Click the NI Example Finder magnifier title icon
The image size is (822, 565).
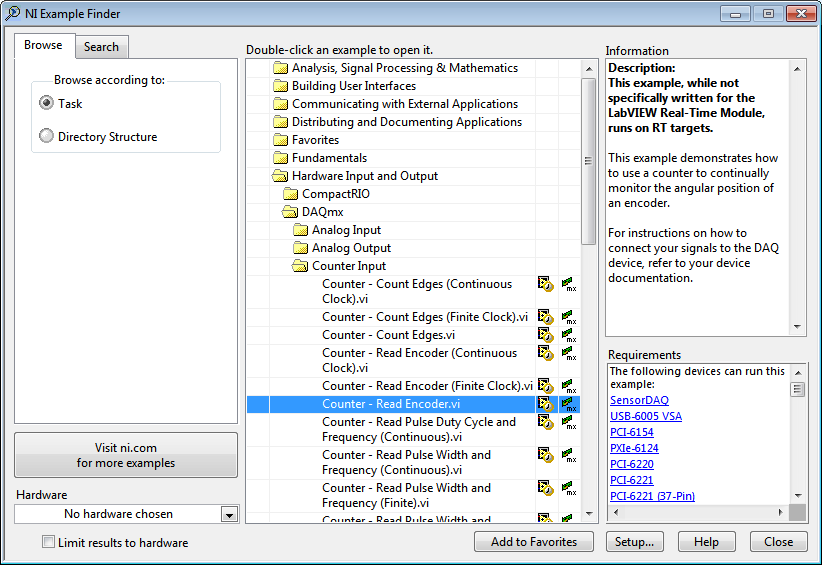pyautogui.click(x=12, y=13)
